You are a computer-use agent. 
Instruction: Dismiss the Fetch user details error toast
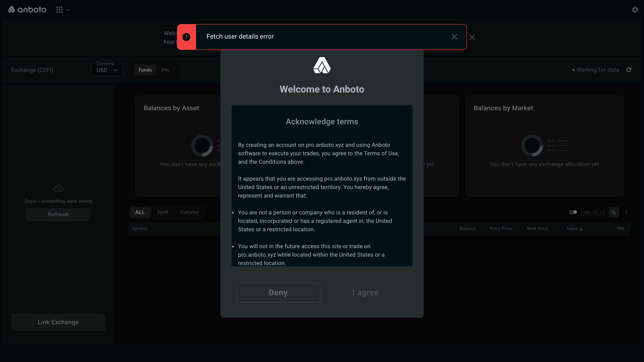pyautogui.click(x=454, y=37)
